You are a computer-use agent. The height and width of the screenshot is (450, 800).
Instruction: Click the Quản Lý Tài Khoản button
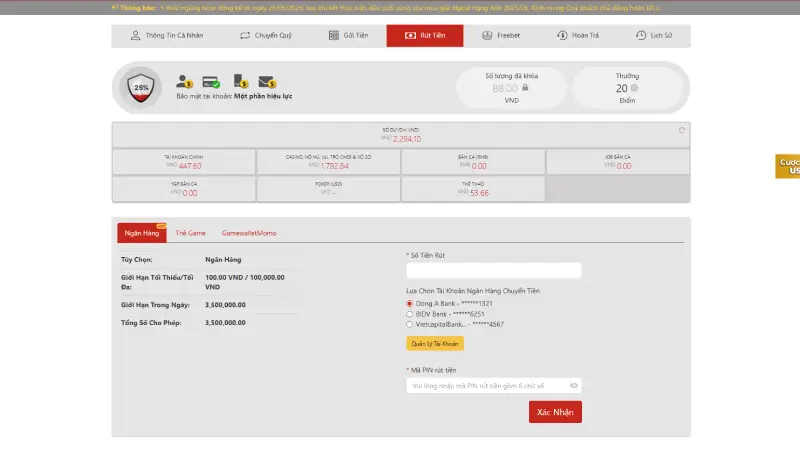(x=435, y=343)
